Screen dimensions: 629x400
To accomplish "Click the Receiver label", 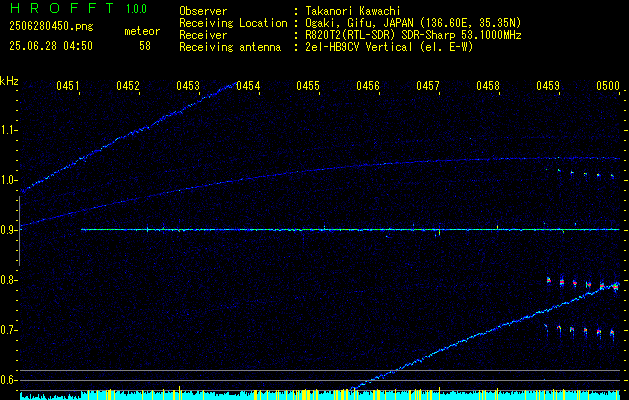I will pos(203,35).
